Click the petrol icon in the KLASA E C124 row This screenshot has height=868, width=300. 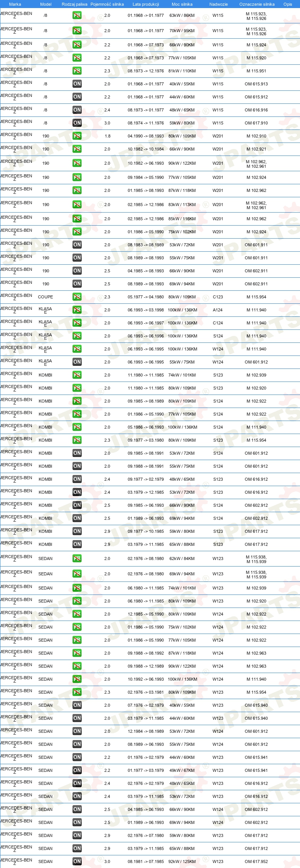pyautogui.click(x=77, y=323)
